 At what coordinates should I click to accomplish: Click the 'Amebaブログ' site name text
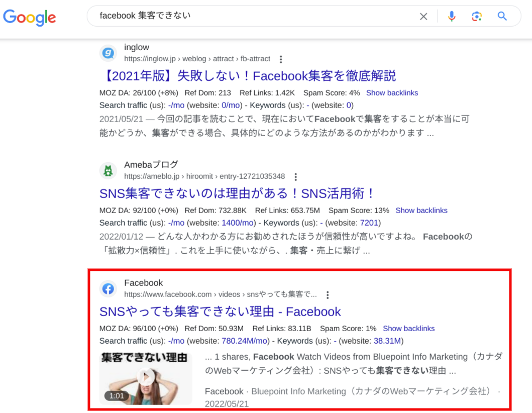151,165
